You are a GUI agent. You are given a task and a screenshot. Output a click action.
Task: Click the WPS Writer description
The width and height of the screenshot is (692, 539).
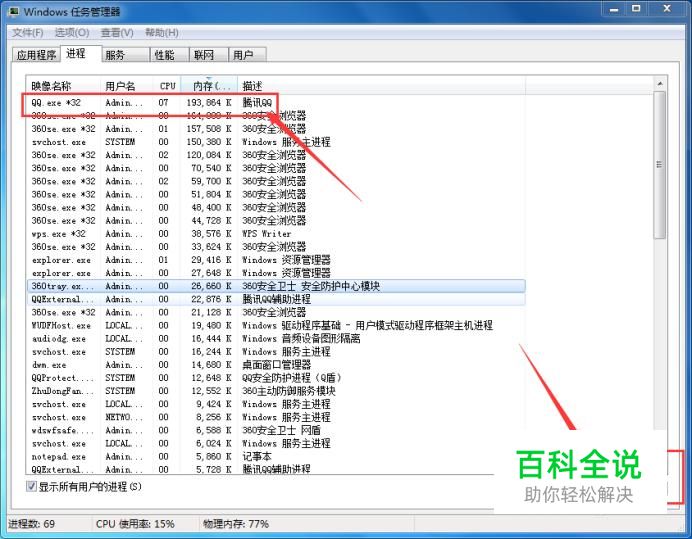point(267,234)
